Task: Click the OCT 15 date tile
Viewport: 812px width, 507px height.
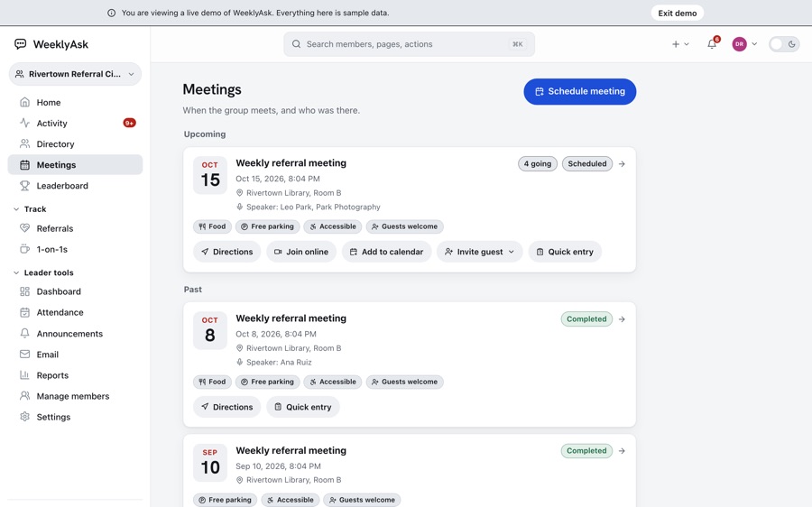Action: coord(209,175)
